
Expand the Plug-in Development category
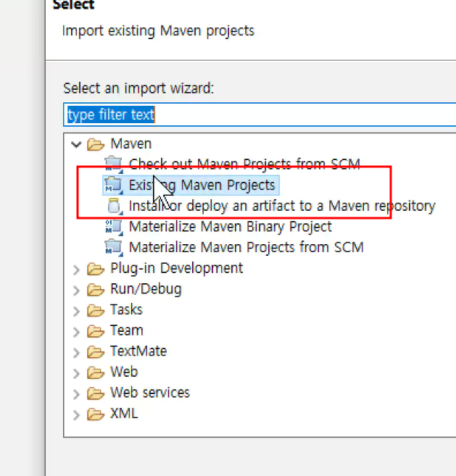pos(77,270)
